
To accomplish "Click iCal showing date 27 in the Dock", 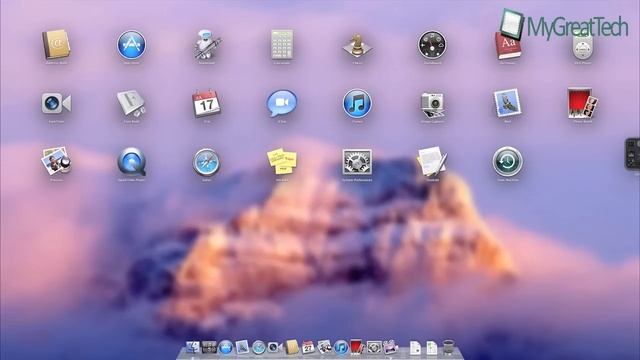I will click(308, 347).
